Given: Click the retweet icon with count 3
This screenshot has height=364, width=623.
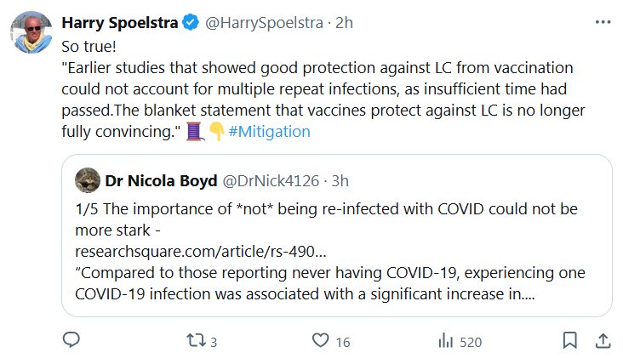Looking at the screenshot, I should pos(195,341).
